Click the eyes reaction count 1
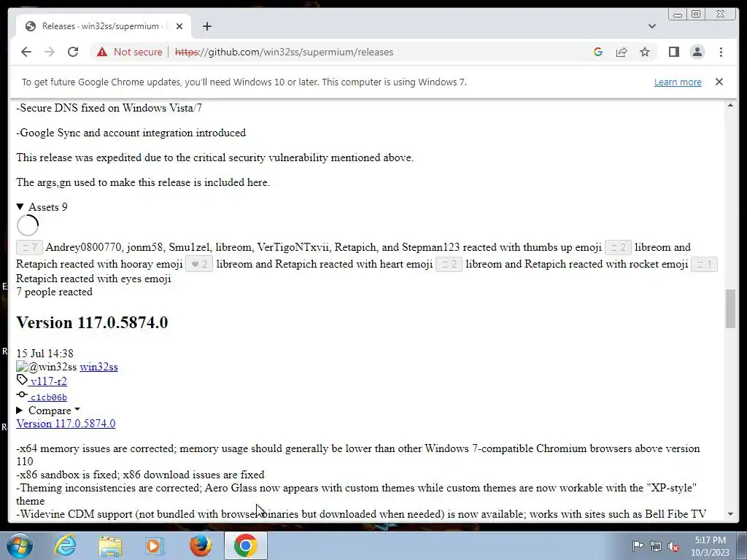747x560 pixels. click(x=704, y=264)
